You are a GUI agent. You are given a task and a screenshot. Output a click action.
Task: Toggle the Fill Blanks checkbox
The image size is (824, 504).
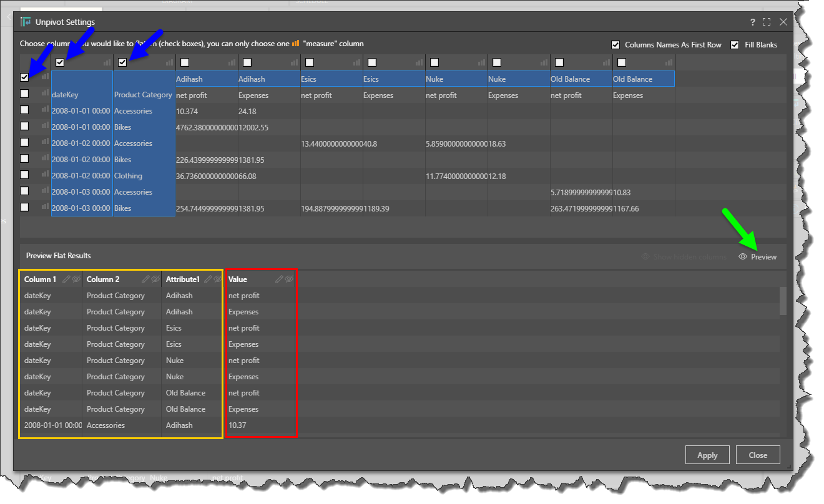735,45
